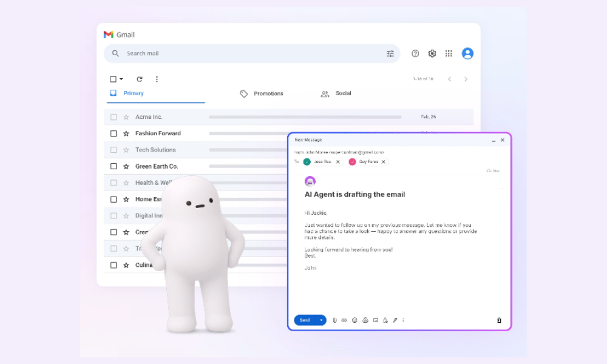Click the Send button
The height and width of the screenshot is (364, 607).
pos(305,320)
